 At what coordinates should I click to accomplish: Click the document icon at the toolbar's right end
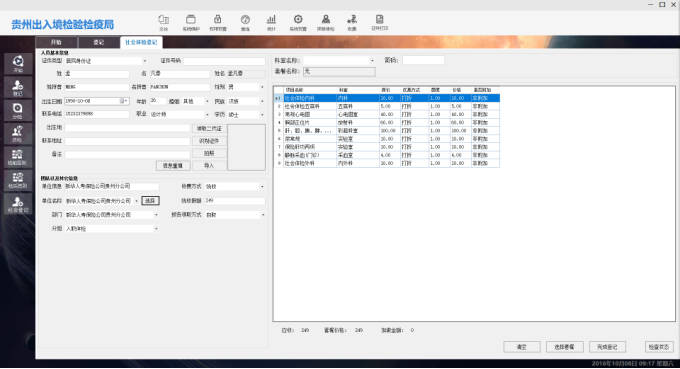379,22
